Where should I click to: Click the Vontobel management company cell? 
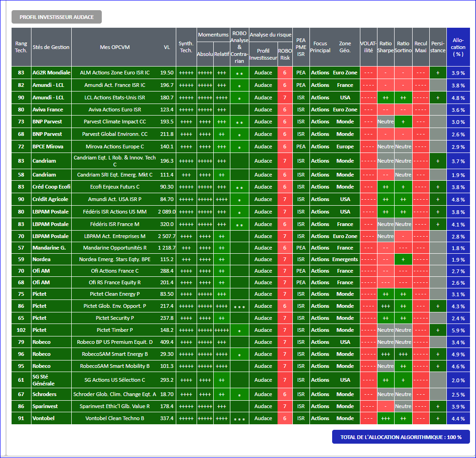[51, 418]
